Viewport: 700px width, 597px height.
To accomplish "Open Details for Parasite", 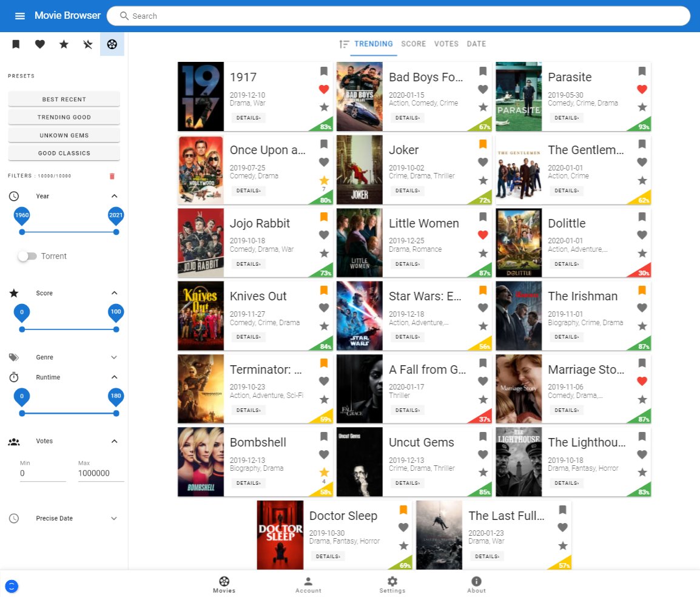I will pos(567,118).
